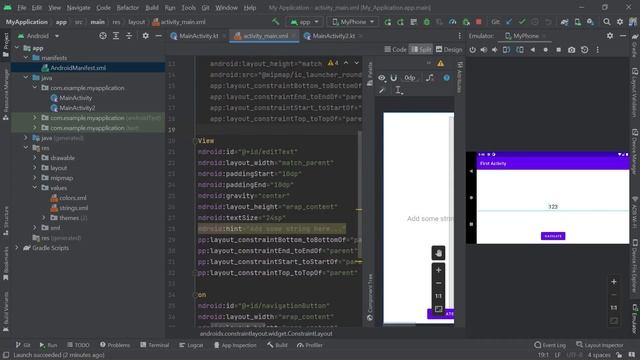Click Collapse All in project panel
The width and height of the screenshot is (640, 360).
click(129, 36)
